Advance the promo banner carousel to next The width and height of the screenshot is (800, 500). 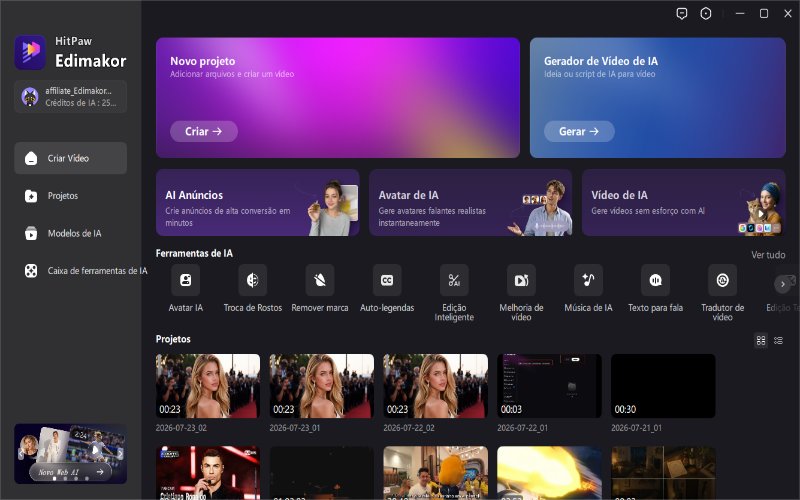(x=120, y=453)
